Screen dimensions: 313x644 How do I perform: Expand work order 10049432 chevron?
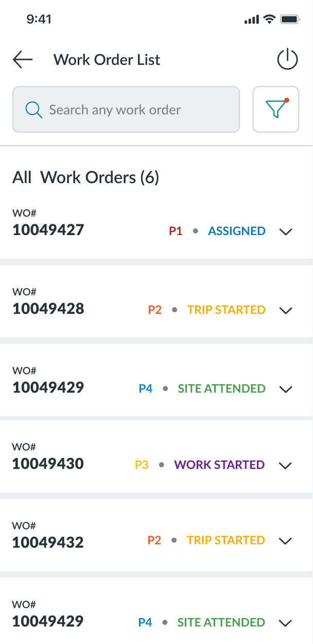coord(286,541)
